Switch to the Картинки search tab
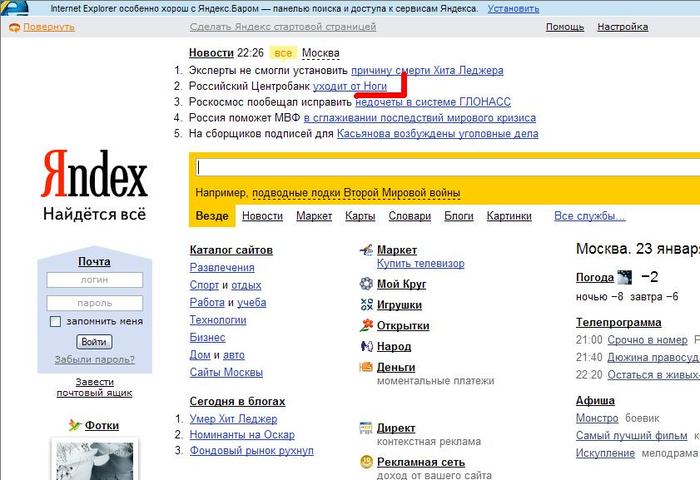Screen dimensions: 700x480 (509, 216)
